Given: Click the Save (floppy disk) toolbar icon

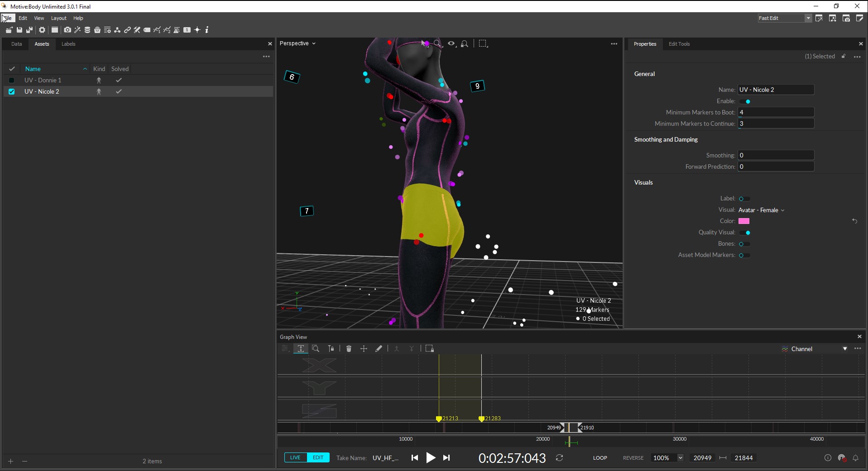Looking at the screenshot, I should (x=19, y=30).
